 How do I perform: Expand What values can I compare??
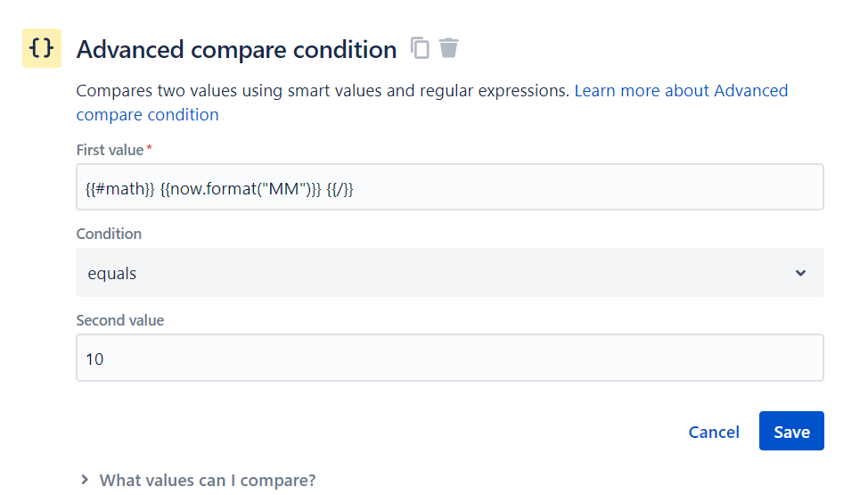pos(208,480)
